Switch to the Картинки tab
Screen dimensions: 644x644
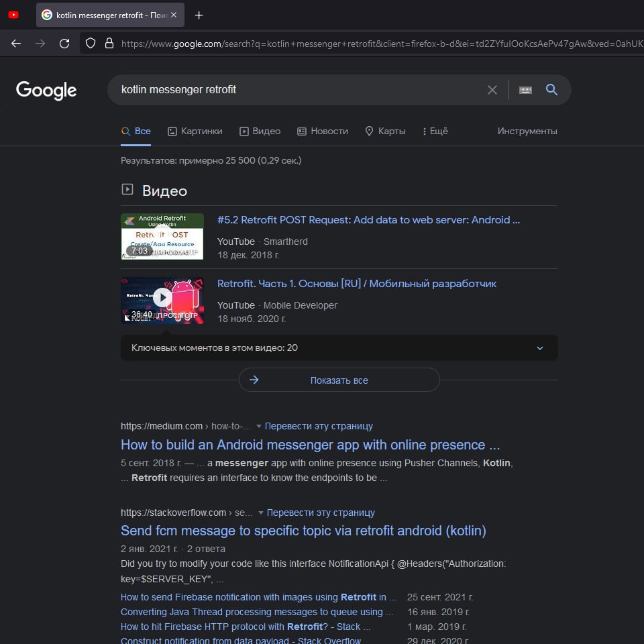pyautogui.click(x=195, y=131)
